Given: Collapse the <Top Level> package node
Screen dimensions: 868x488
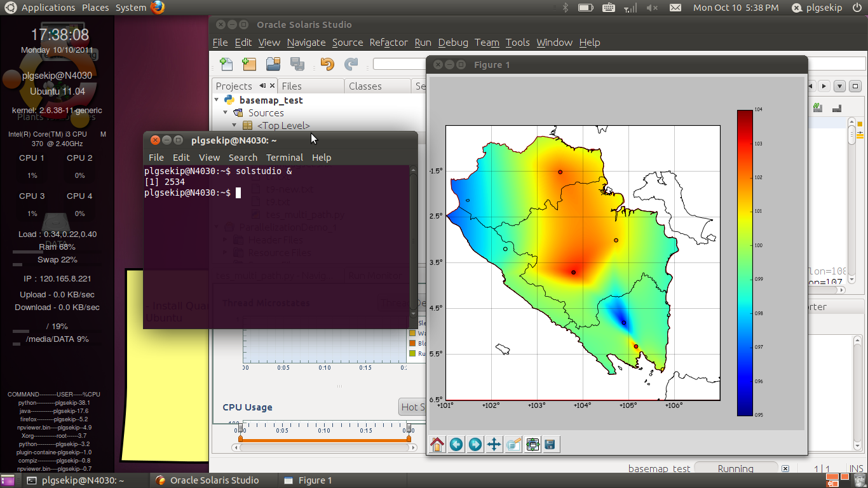Looking at the screenshot, I should 234,125.
